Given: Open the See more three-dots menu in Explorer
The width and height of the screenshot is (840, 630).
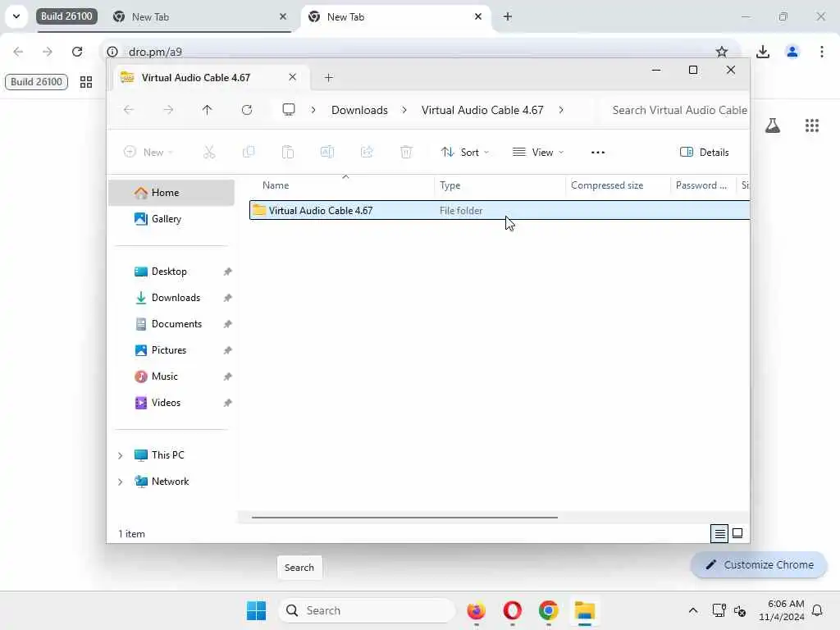Looking at the screenshot, I should point(598,152).
